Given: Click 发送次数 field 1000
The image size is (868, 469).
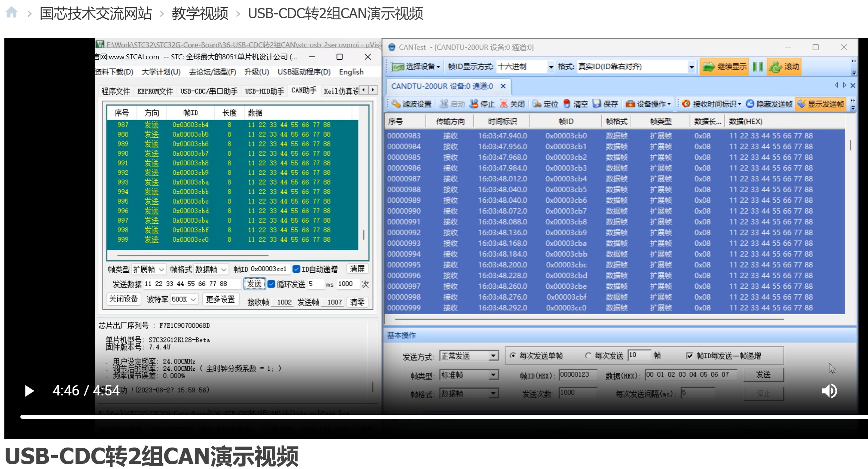Looking at the screenshot, I should [x=578, y=393].
